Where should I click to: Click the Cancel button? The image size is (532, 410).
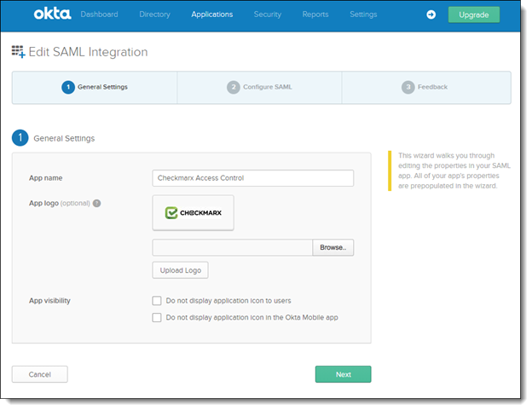click(x=40, y=374)
